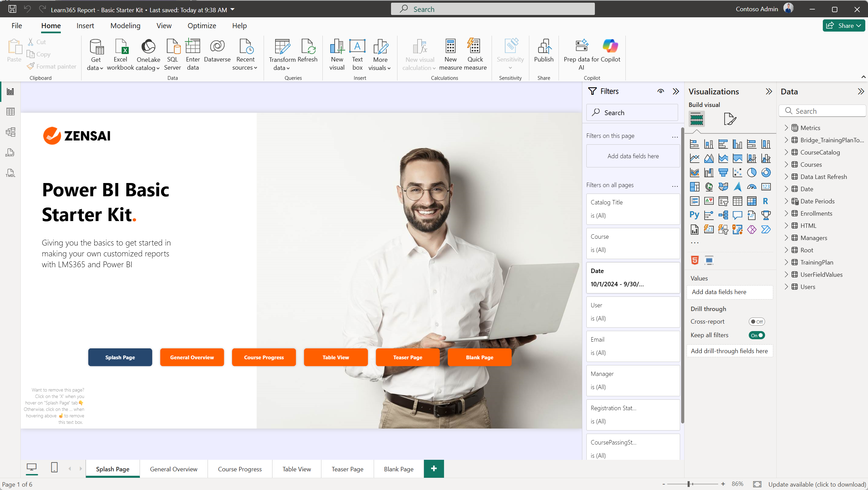Expand the Enrollments table in Data pane
This screenshot has height=490, width=868.
pos(786,213)
